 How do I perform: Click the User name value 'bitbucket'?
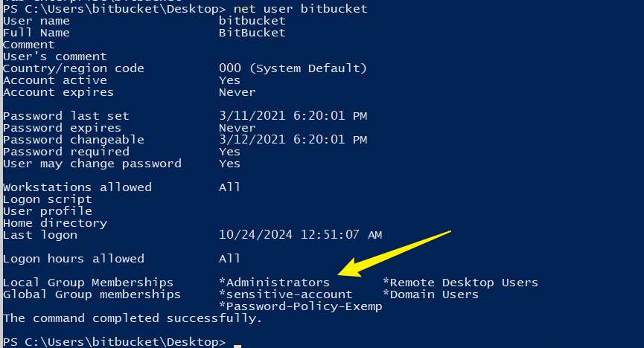pyautogui.click(x=252, y=21)
